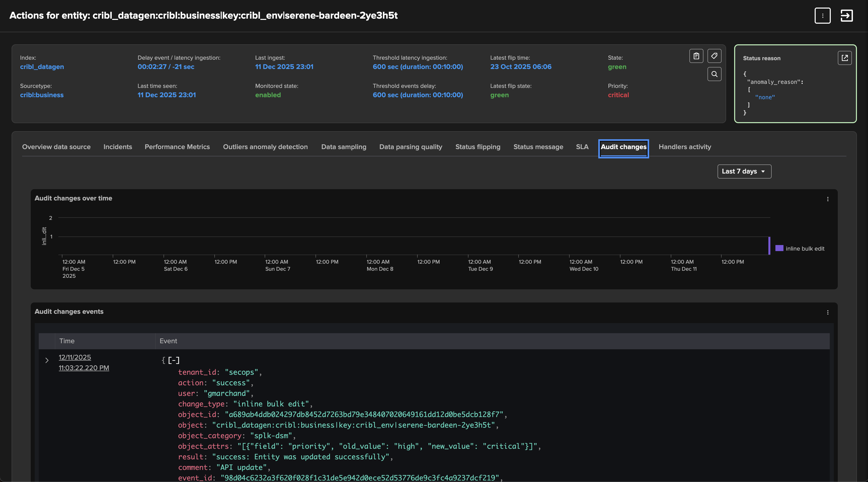Click the inline bulk edit legend swatch
The width and height of the screenshot is (868, 482).
(779, 248)
